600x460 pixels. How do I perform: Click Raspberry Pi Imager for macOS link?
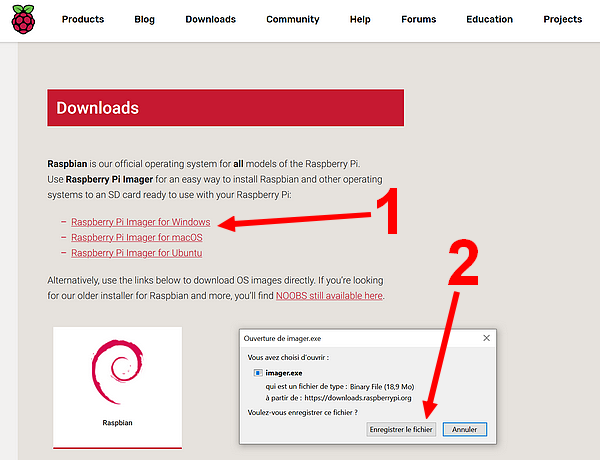click(x=137, y=237)
